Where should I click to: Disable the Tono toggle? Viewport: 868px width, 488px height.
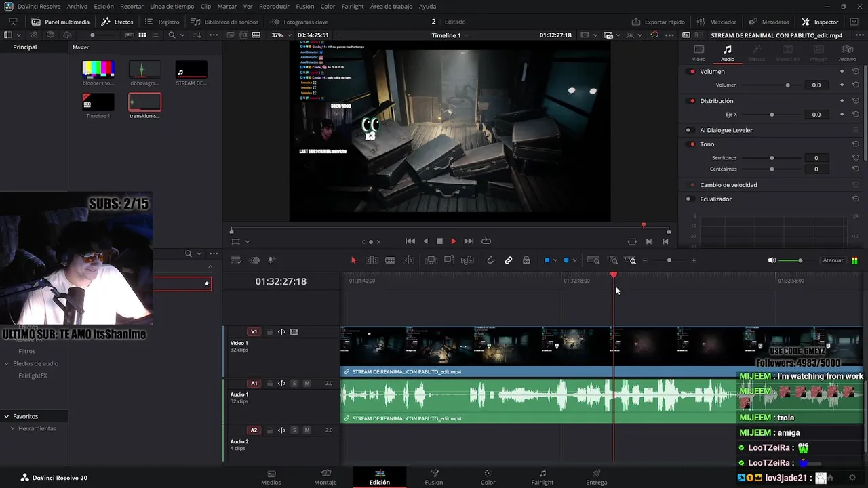pos(692,144)
